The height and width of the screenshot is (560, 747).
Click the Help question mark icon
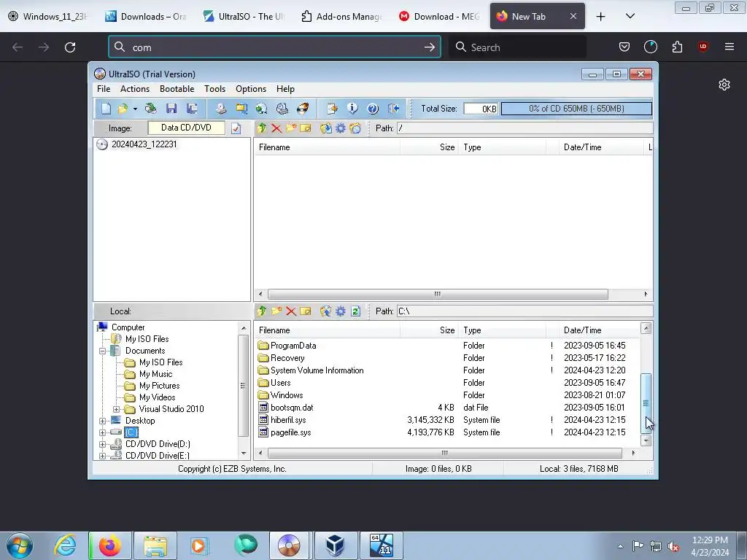(x=373, y=109)
